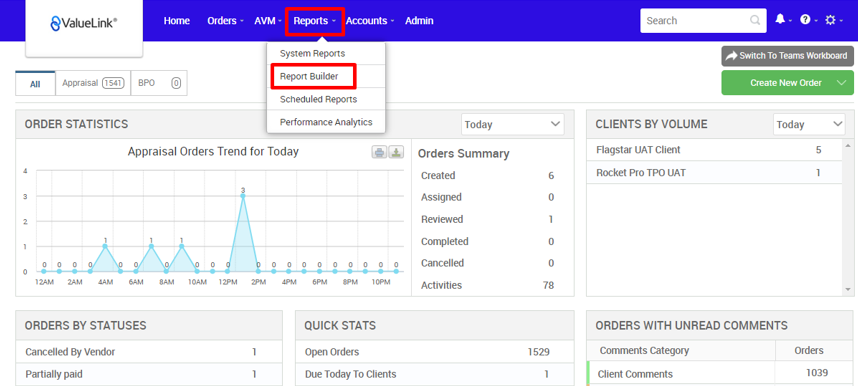This screenshot has height=386, width=858.
Task: Click Switch To Teams Workboard button
Action: pos(787,56)
